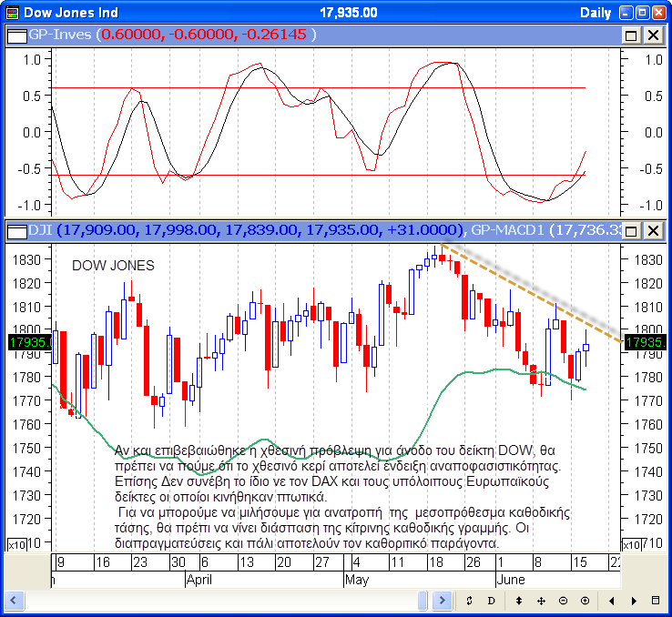Open the GP-Inves indicator panel menu icon
Screen dimensions: 672x617
[17, 35]
